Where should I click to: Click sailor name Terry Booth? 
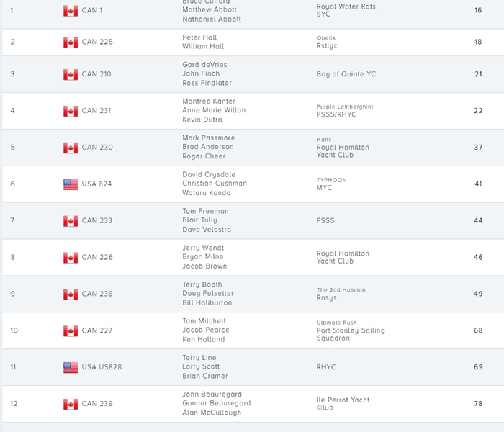tap(202, 284)
